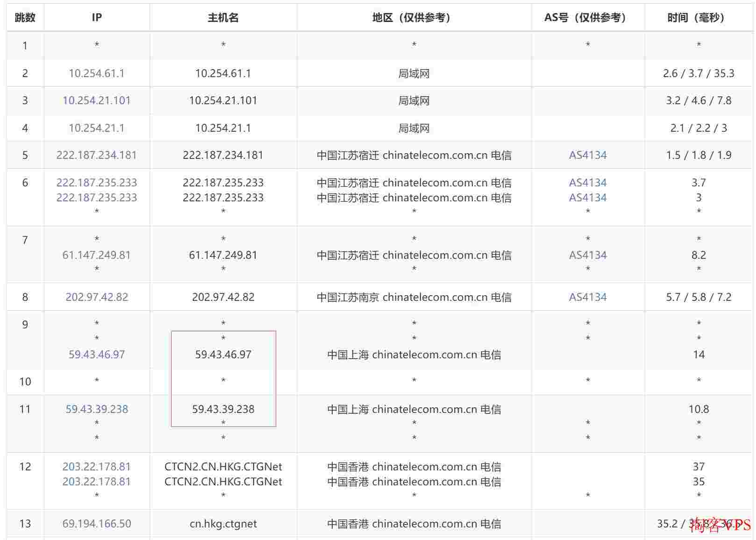Open IP link 59.43.39.238
The height and width of the screenshot is (540, 756).
click(x=97, y=409)
